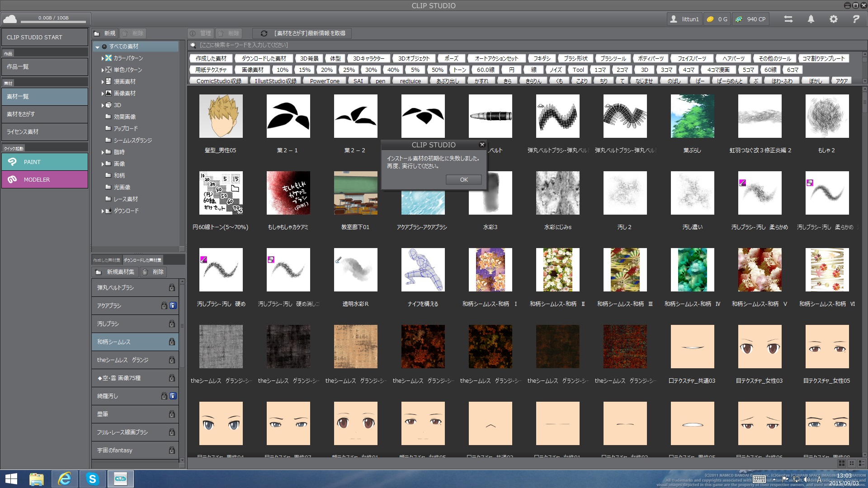Open the notifications bell icon
Screen dimensions: 868x488
[x=811, y=19]
